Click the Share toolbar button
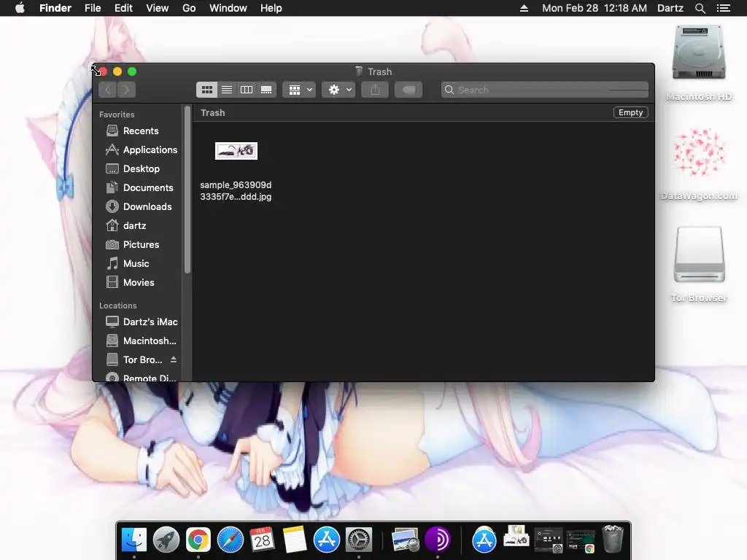This screenshot has width=747, height=560. click(x=376, y=90)
